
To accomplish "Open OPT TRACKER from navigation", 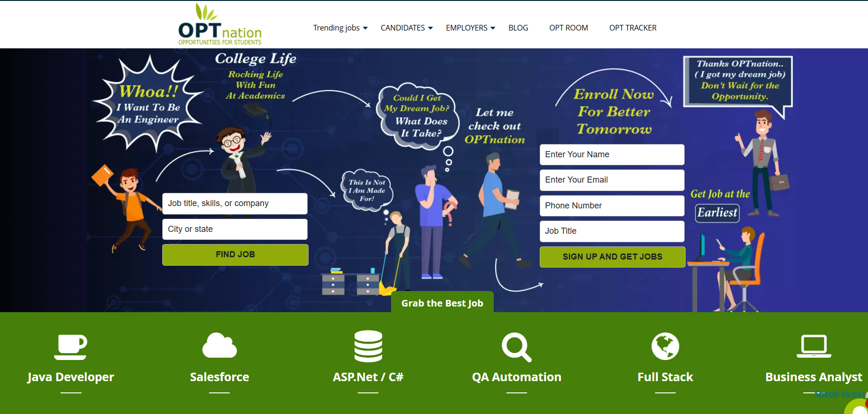I will [633, 28].
